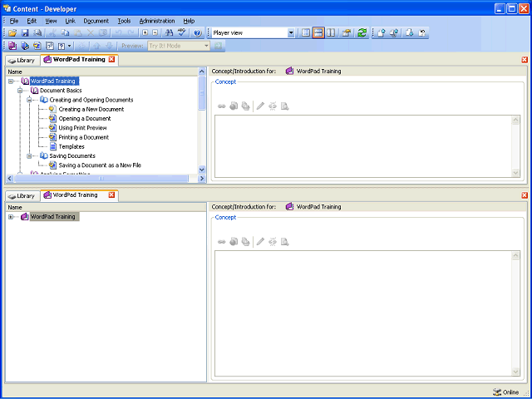Select Saving a Document as a New File

pos(100,165)
